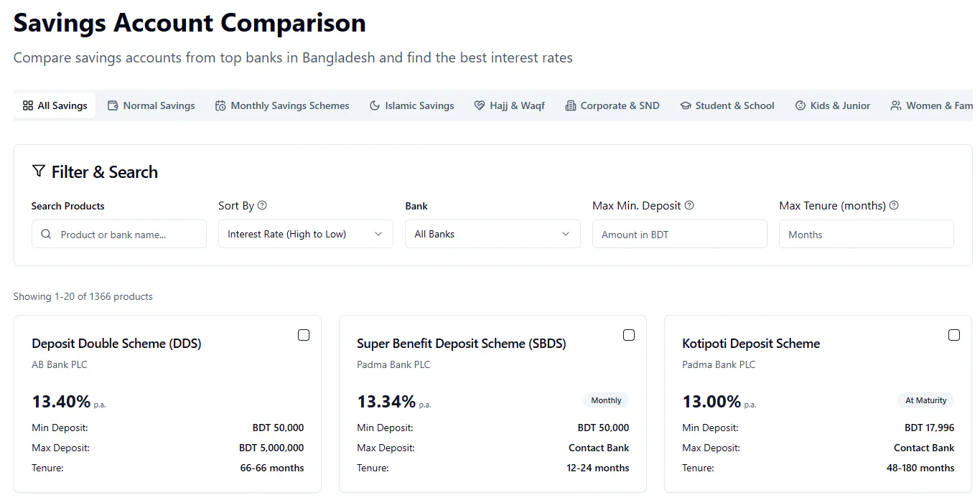Click the heart icon for Hajj & Waqf
Image resolution: width=980 pixels, height=500 pixels.
tap(480, 105)
